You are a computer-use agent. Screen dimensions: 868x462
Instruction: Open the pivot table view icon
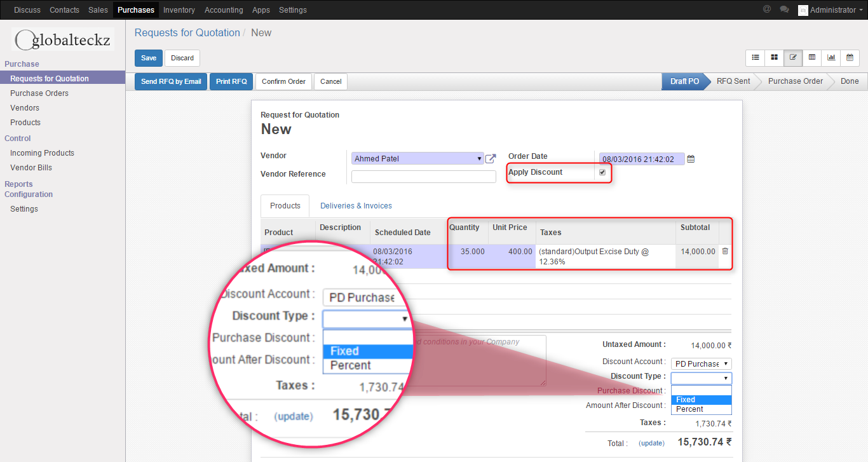[812, 58]
